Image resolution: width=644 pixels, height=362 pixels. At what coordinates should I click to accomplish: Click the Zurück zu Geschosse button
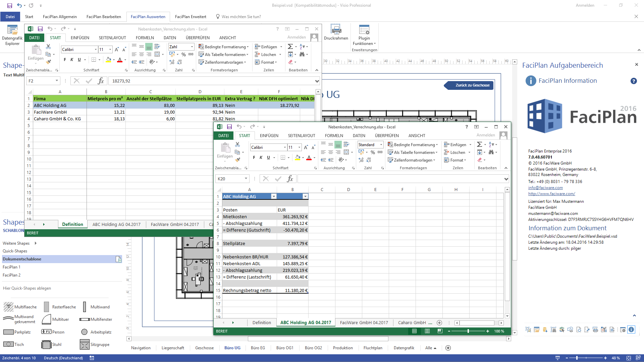click(x=469, y=85)
